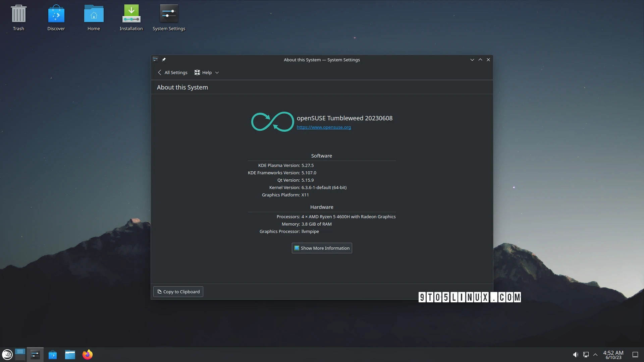
Task: Mute audio via the volume tray icon
Action: pyautogui.click(x=576, y=354)
